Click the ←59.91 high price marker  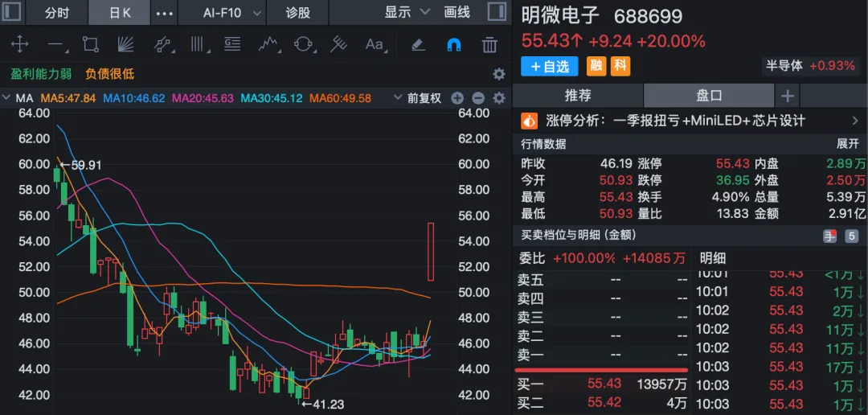pyautogui.click(x=81, y=165)
